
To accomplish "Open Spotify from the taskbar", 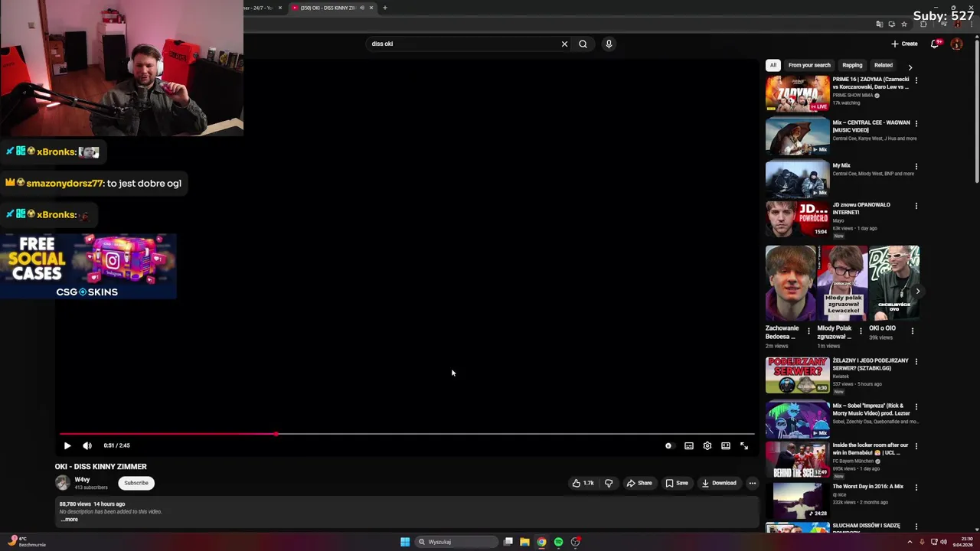I will pyautogui.click(x=558, y=542).
